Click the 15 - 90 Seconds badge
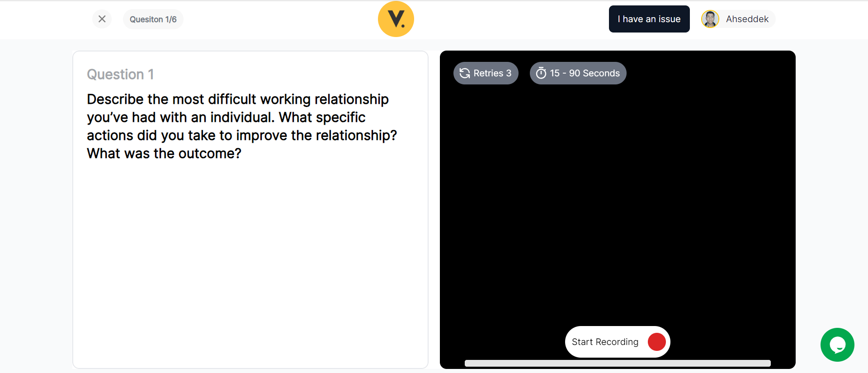Screen dimensions: 868x373 coord(578,73)
